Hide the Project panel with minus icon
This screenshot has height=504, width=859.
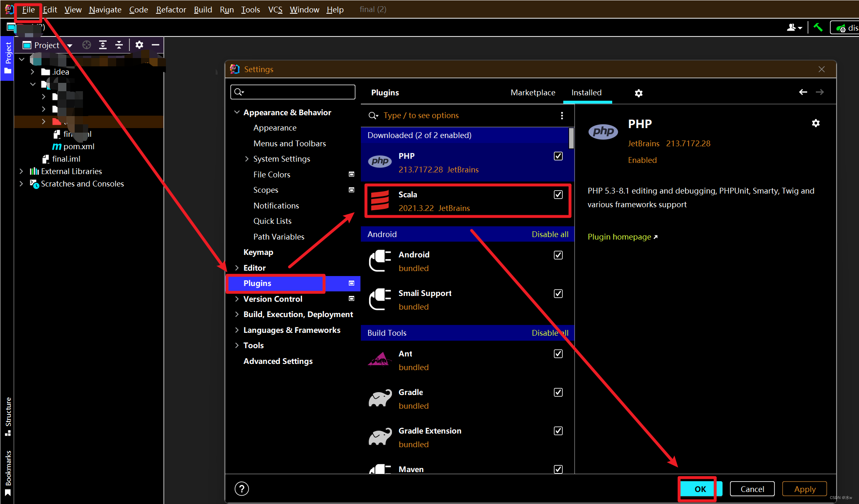coord(156,45)
